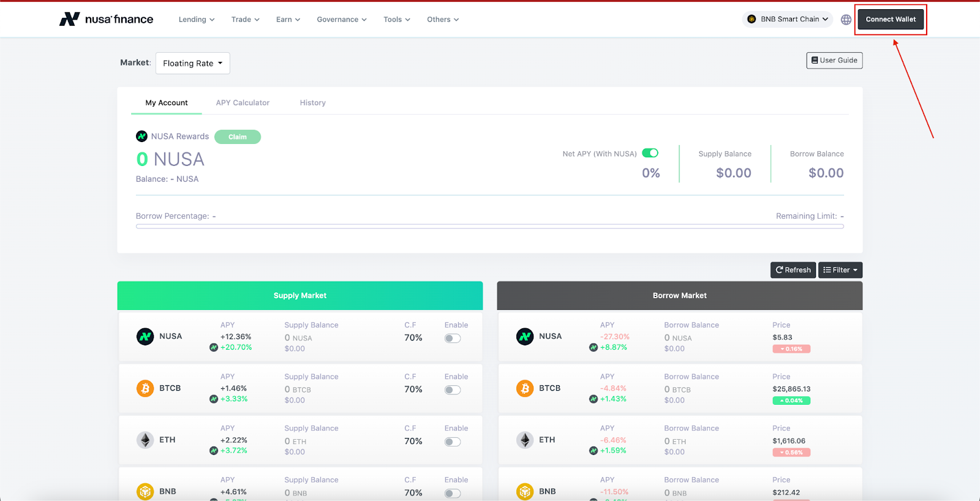The height and width of the screenshot is (501, 980).
Task: Open the language globe icon
Action: pyautogui.click(x=846, y=20)
